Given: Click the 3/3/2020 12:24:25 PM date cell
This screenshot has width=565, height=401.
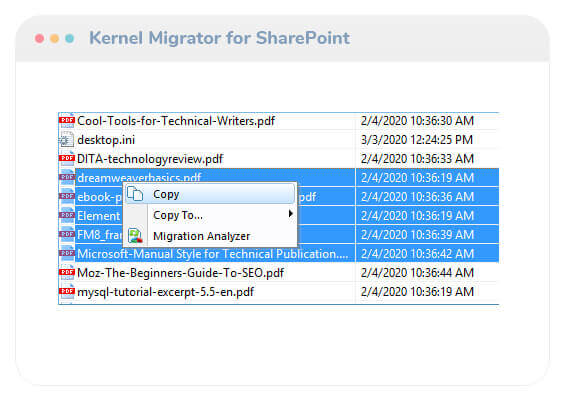Looking at the screenshot, I should click(x=417, y=140).
